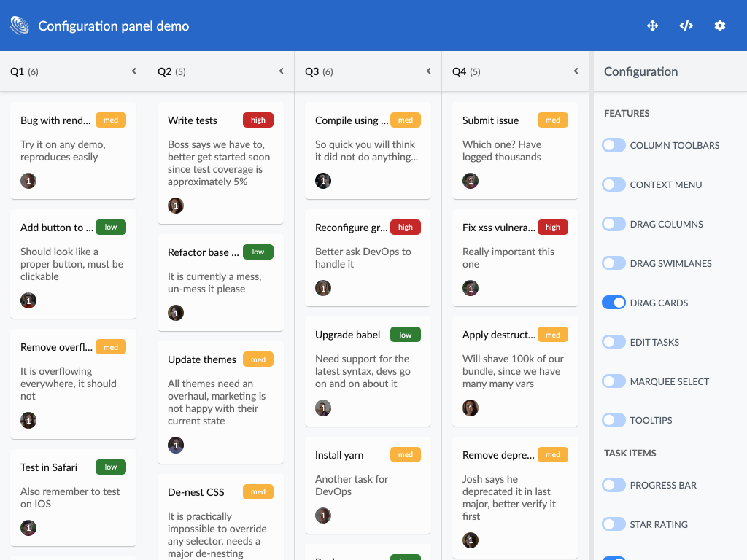Screen dimensions: 747x560
Task: Enable the Progress Bar toggle
Action: [x=614, y=485]
